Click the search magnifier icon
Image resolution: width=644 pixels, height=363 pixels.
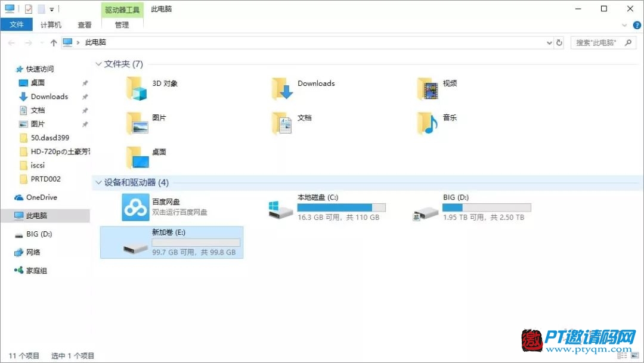628,42
